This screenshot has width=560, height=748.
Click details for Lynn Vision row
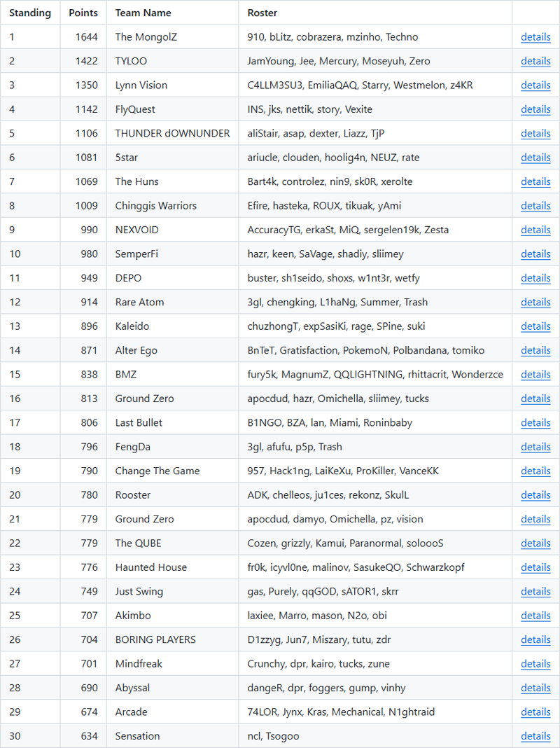tap(535, 85)
